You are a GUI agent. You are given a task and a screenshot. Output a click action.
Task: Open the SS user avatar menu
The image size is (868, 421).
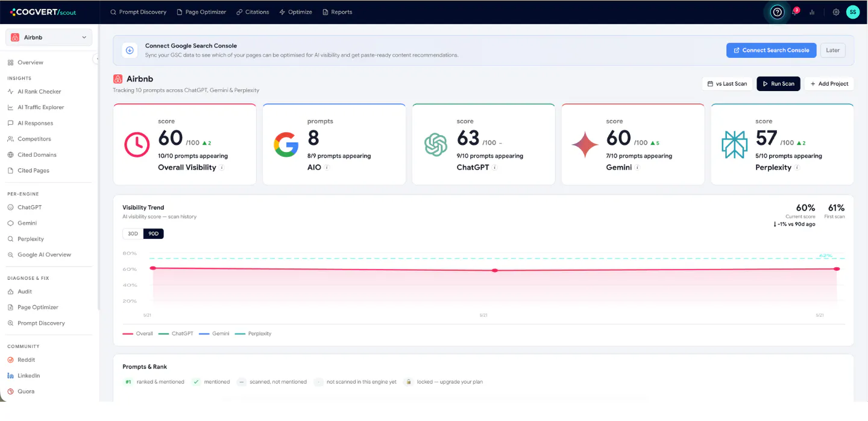pyautogui.click(x=853, y=12)
